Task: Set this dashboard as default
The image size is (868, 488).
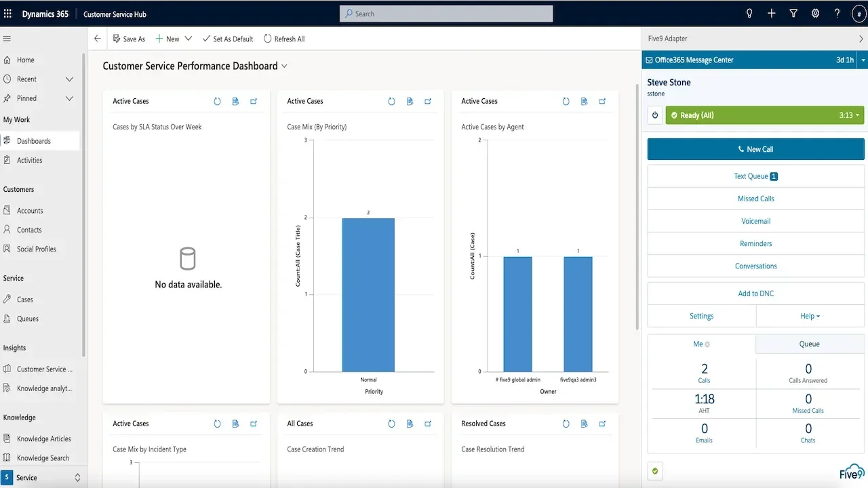Action: (227, 39)
